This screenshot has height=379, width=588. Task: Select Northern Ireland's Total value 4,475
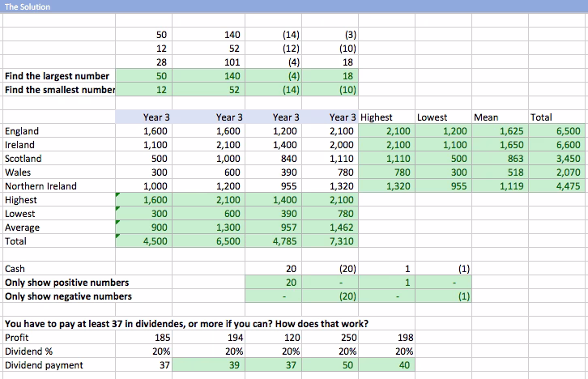[557, 186]
